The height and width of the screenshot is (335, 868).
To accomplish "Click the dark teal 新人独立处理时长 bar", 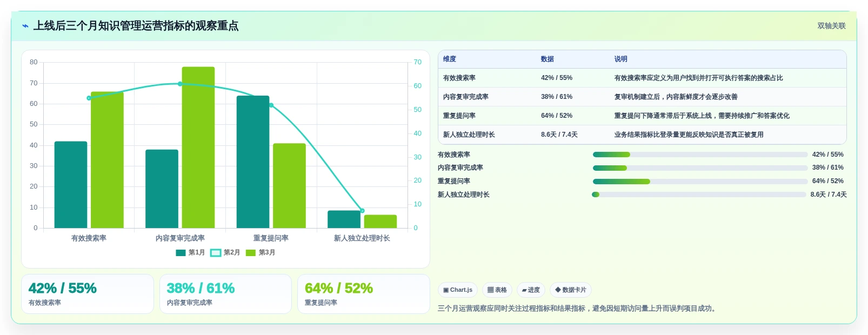I will coord(344,219).
